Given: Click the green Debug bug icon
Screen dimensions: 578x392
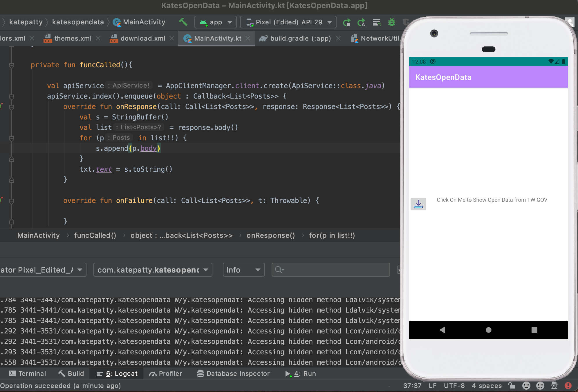Looking at the screenshot, I should click(392, 22).
